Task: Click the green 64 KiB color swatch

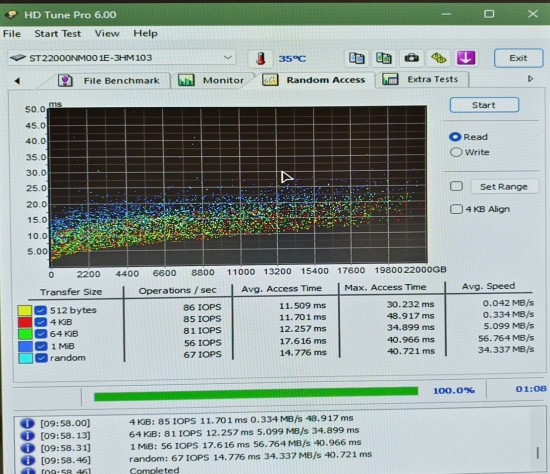Action: (25, 334)
